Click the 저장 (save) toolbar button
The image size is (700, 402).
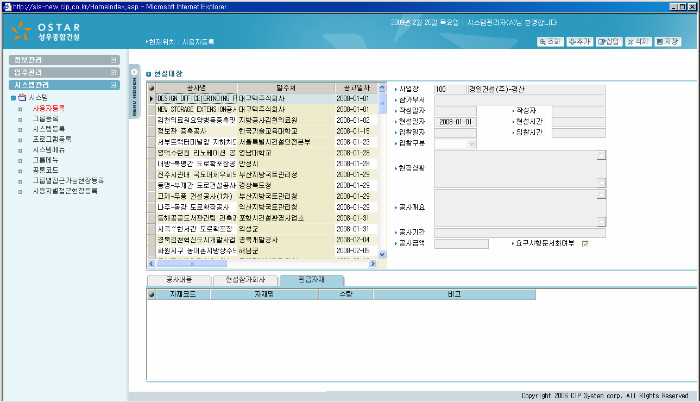(x=669, y=42)
